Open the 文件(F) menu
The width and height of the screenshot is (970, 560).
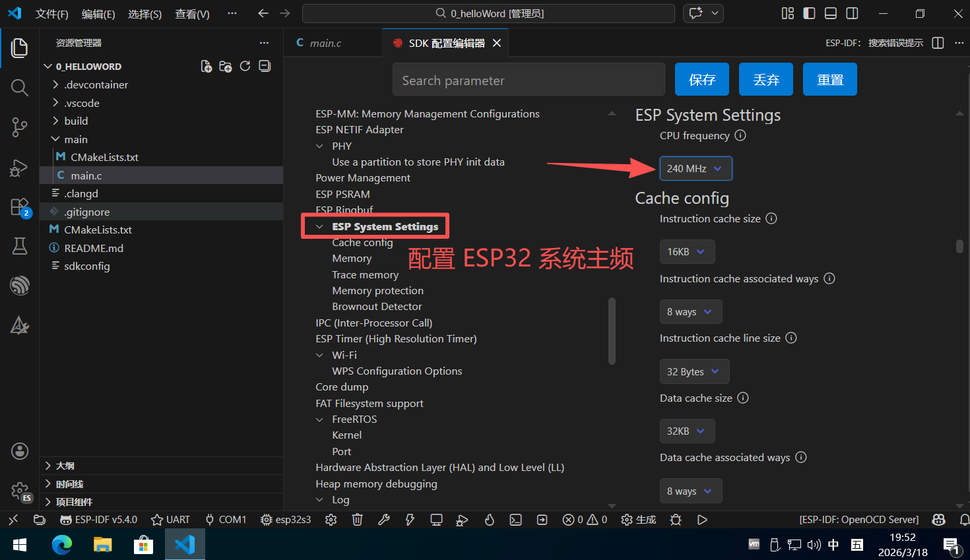51,14
